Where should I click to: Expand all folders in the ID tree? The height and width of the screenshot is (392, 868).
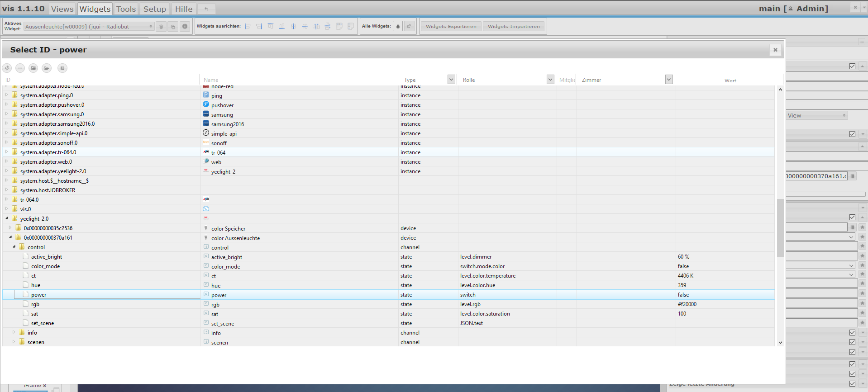47,68
